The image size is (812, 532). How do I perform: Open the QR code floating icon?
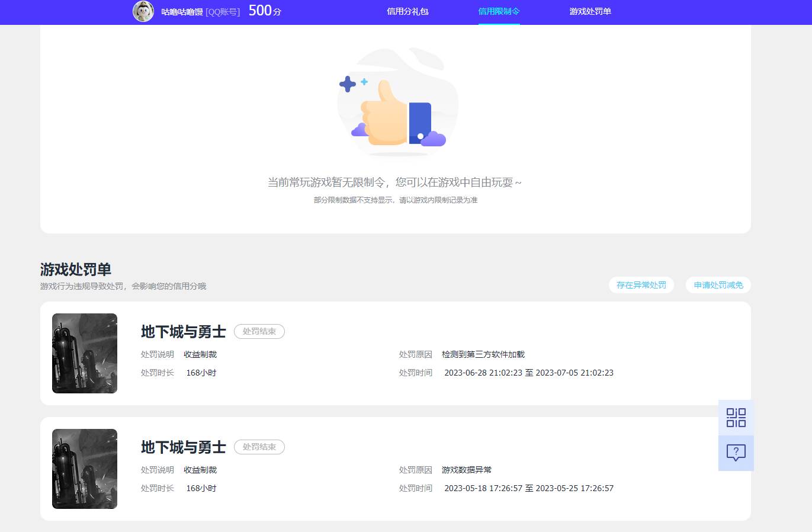pos(736,417)
